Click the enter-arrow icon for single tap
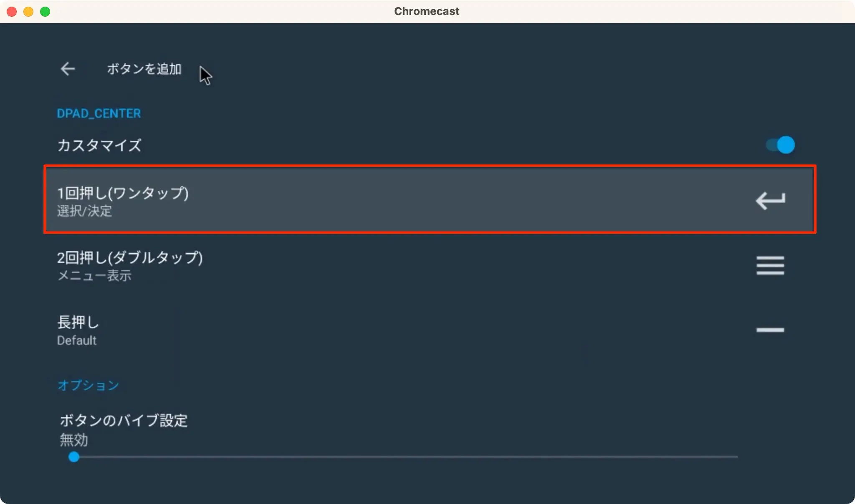 coord(770,201)
